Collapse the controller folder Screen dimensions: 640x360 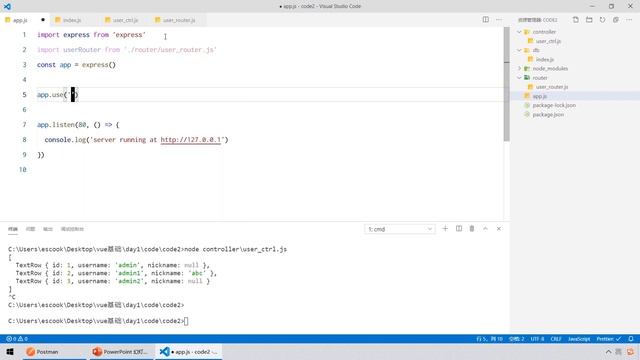(x=520, y=31)
